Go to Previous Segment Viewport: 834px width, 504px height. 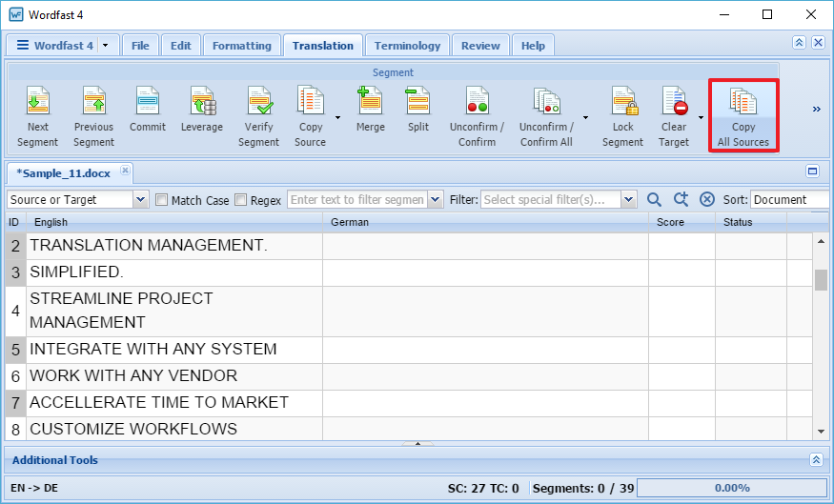point(94,100)
